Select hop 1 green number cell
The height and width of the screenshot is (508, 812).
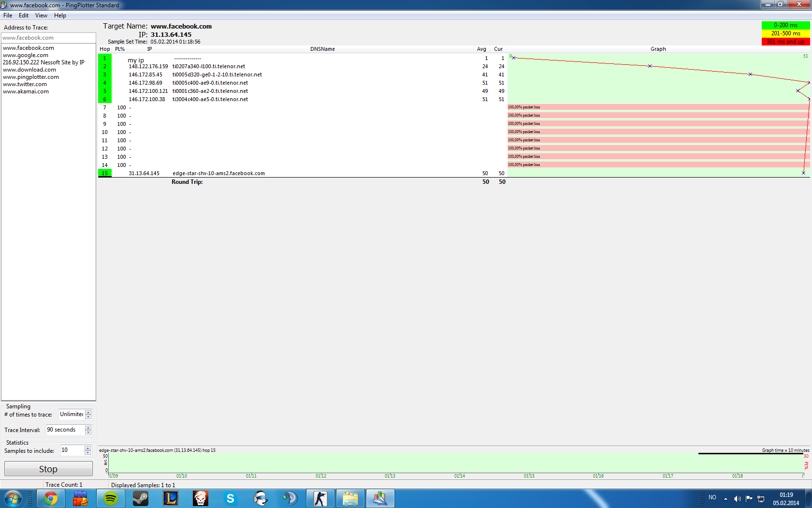(x=105, y=58)
